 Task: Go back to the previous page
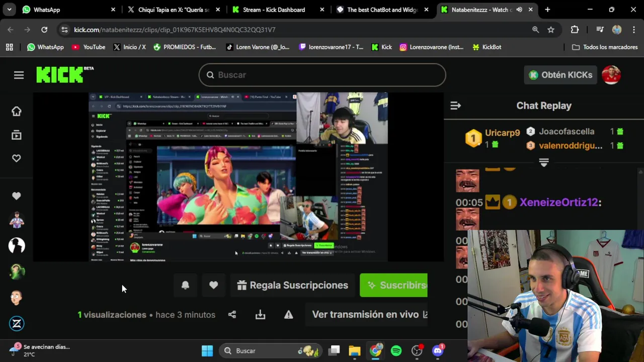tap(11, 30)
